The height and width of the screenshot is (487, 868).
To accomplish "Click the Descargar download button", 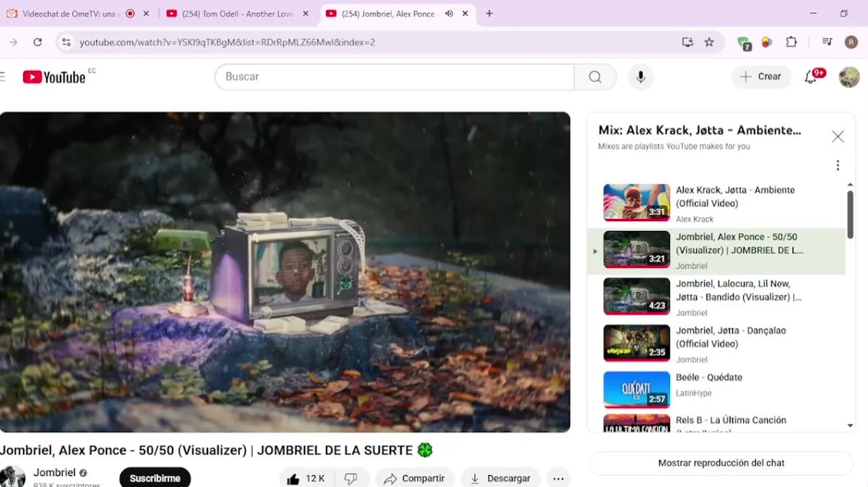I will 500,478.
